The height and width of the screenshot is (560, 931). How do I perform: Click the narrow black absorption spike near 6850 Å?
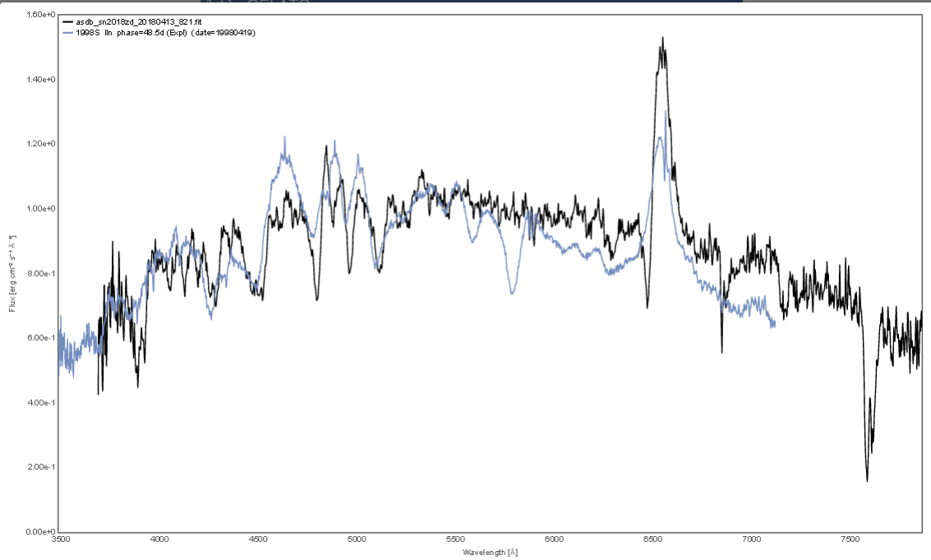pyautogui.click(x=721, y=351)
